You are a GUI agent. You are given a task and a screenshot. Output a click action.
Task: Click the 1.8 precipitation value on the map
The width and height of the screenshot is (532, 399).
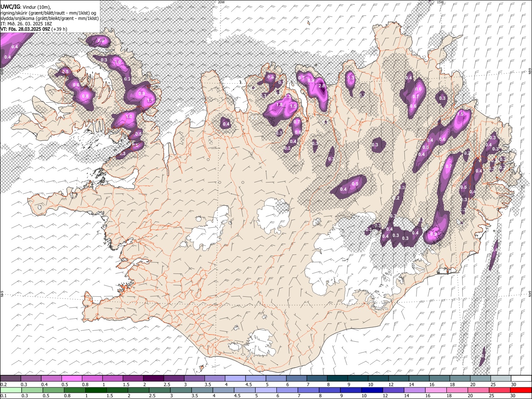click(280, 105)
